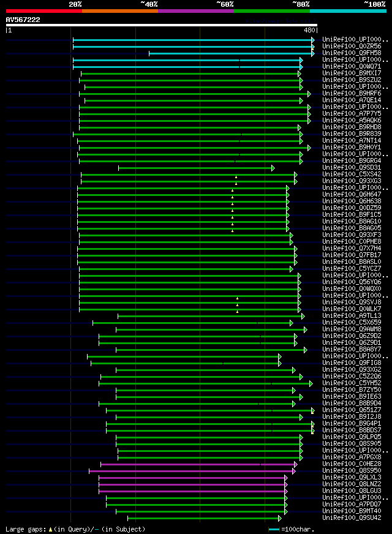The width and height of the screenshot is (392, 534).
Task: Click the red 20% identity legend segment
Action: coord(44,11)
